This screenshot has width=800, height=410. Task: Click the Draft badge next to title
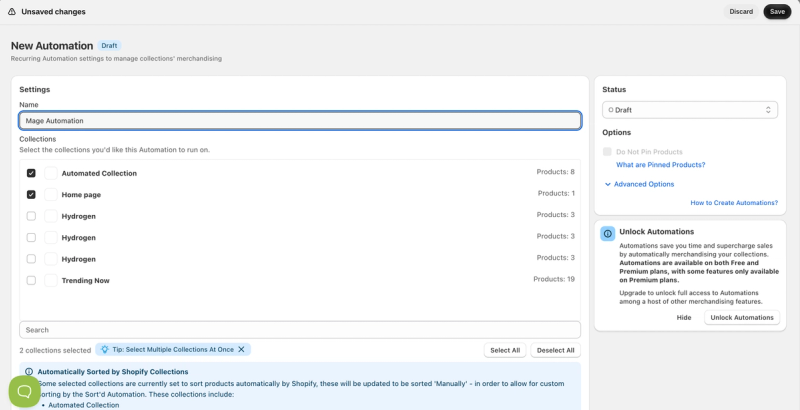coord(109,45)
